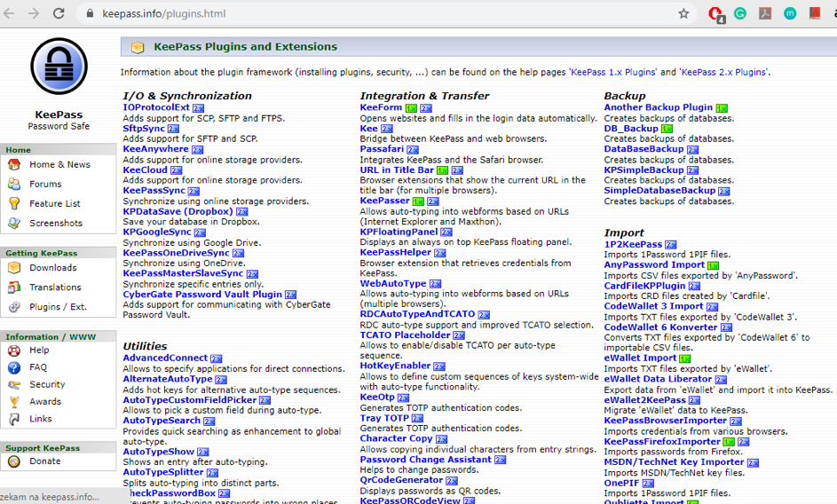The image size is (837, 504).
Task: Open the Plugins / Ext. page
Action: coord(58,307)
